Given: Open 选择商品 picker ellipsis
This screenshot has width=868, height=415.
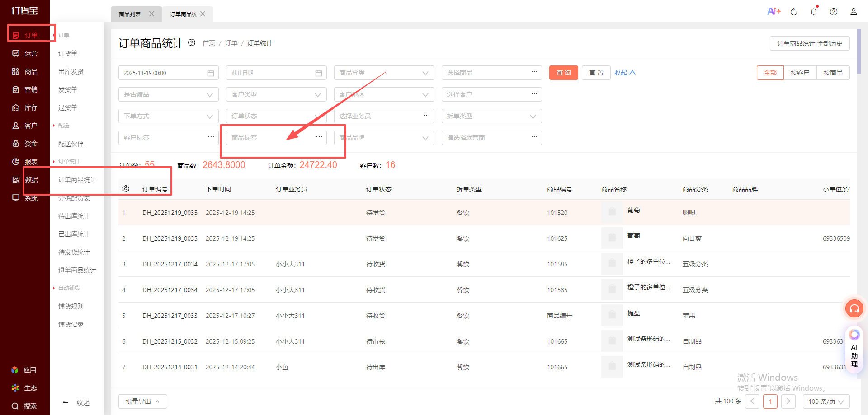Looking at the screenshot, I should 534,72.
